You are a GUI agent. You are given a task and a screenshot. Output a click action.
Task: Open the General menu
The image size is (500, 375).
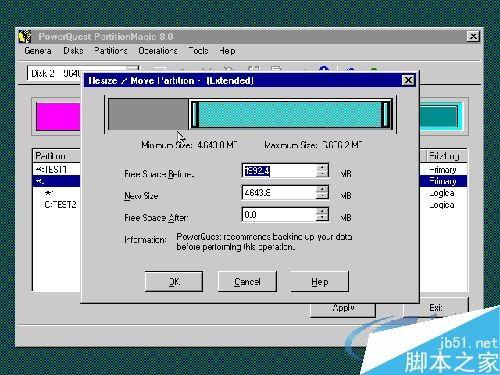tap(38, 51)
